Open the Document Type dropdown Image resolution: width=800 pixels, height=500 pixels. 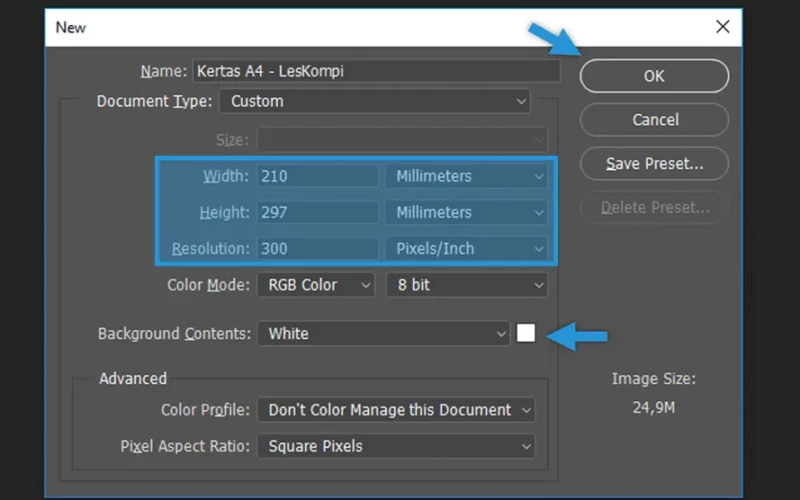375,101
